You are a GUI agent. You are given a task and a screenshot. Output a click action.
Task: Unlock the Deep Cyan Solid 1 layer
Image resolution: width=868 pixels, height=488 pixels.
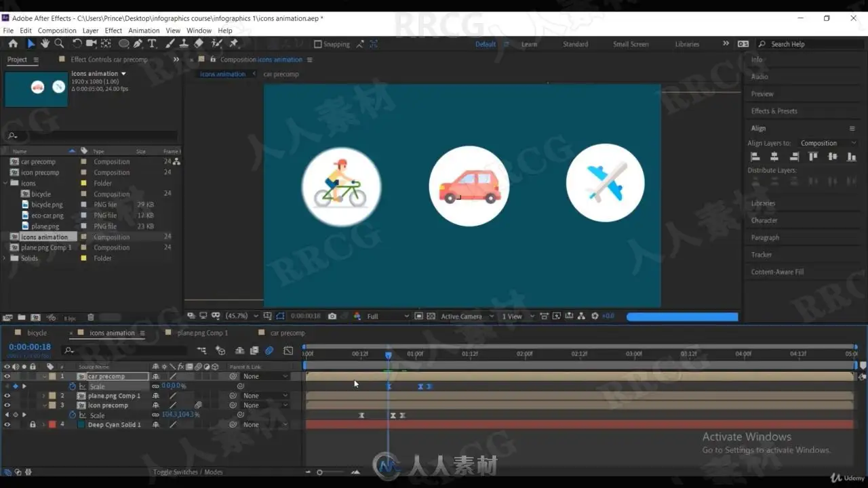coord(32,425)
